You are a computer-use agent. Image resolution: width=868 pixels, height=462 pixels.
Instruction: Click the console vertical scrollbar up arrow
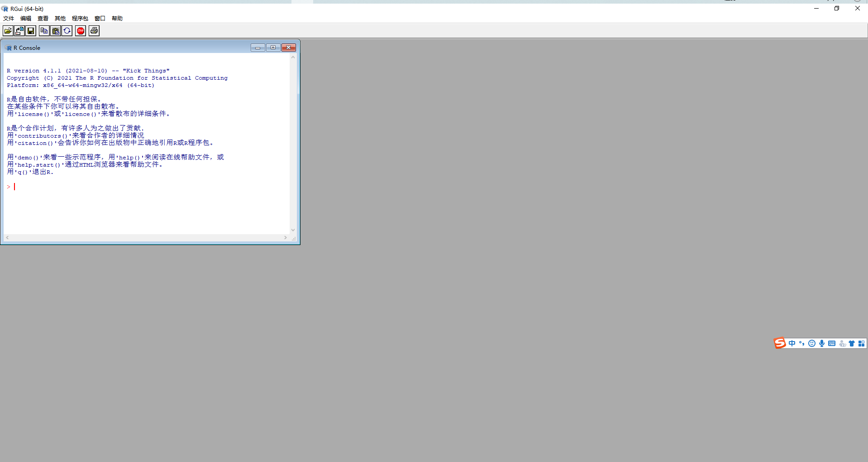click(x=293, y=58)
